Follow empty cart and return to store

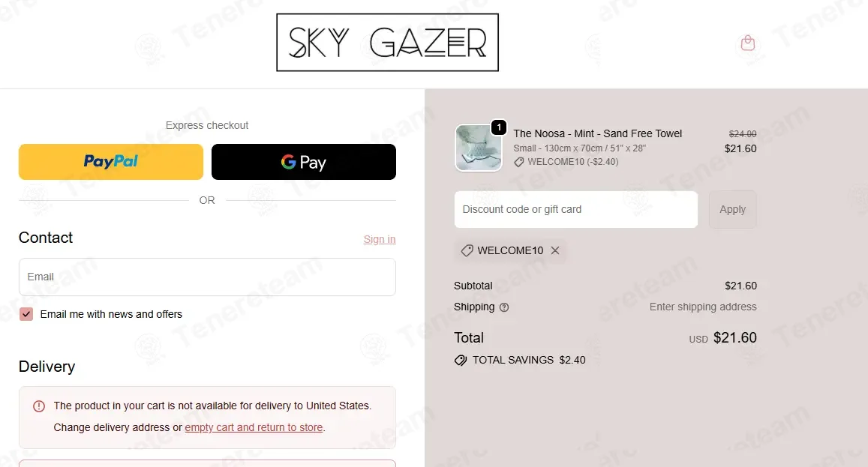tap(254, 427)
